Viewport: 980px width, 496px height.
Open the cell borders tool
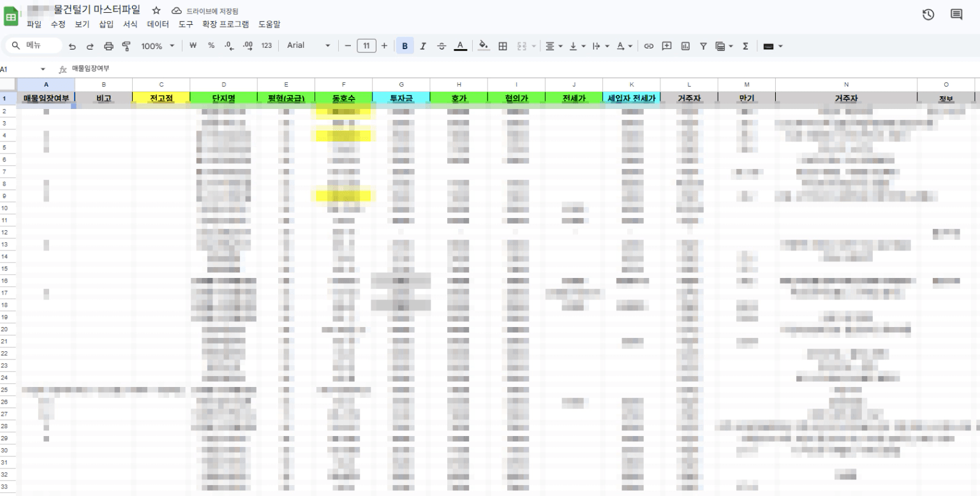point(503,46)
